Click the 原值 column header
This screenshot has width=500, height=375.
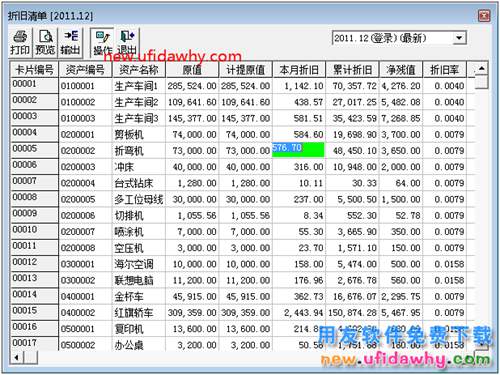(192, 70)
